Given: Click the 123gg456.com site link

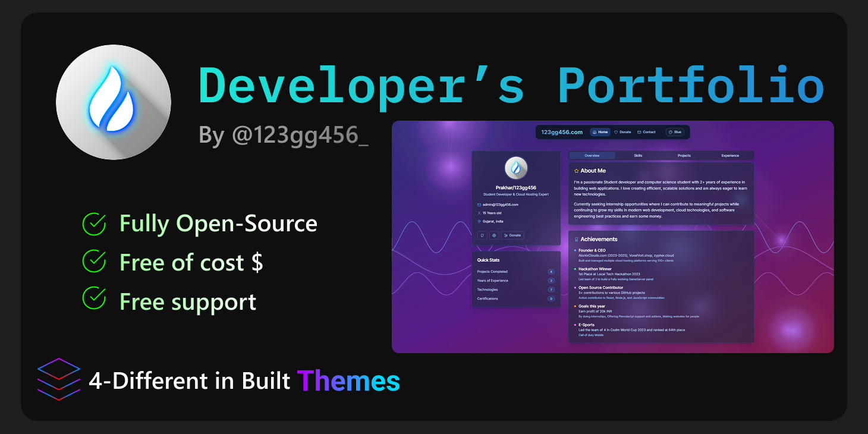Looking at the screenshot, I should [x=561, y=131].
